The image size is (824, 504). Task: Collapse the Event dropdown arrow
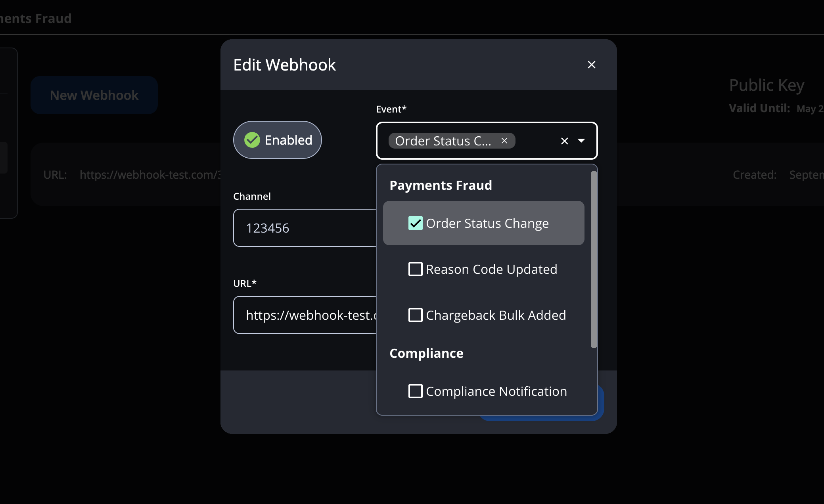click(581, 141)
